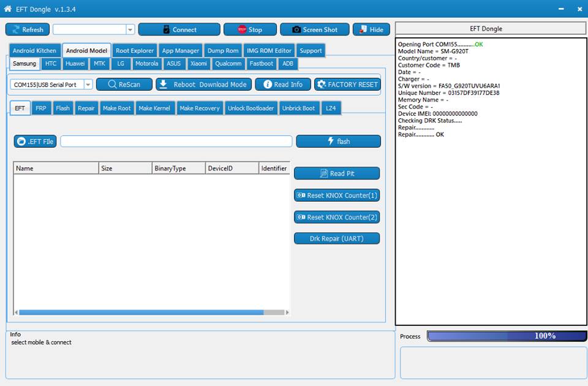Click the red Stop button

pyautogui.click(x=250, y=29)
